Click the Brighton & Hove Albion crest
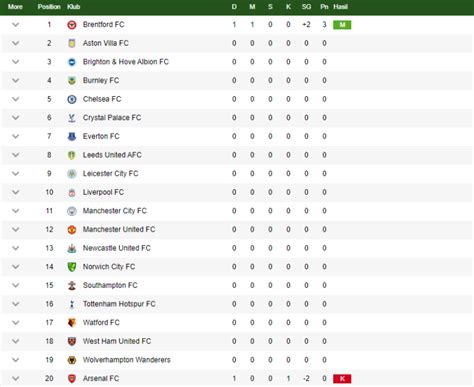 point(72,62)
